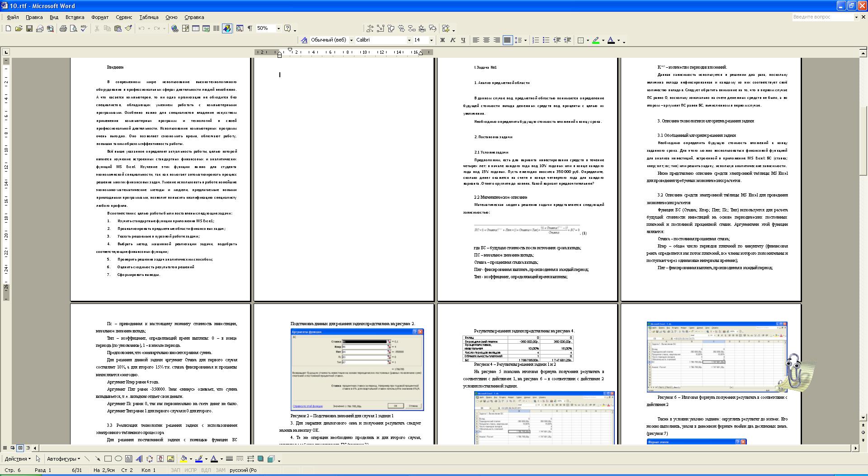868x476 pixels.
Task: Switch to Normal view button
Action: tap(5, 448)
